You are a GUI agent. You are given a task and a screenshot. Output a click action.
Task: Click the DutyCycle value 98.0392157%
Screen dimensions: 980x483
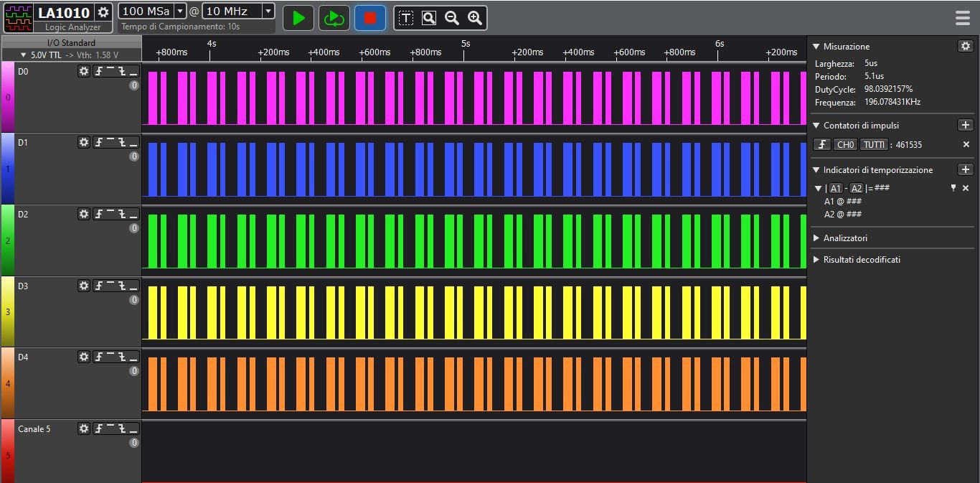coord(888,89)
